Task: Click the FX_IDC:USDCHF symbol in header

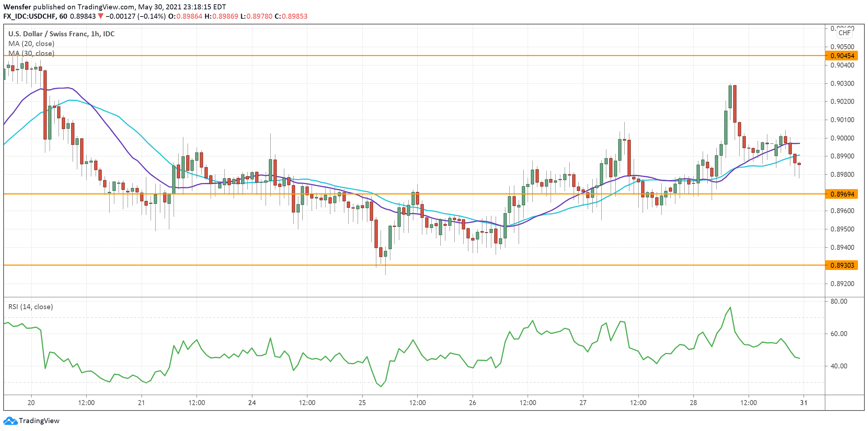Action: point(30,16)
